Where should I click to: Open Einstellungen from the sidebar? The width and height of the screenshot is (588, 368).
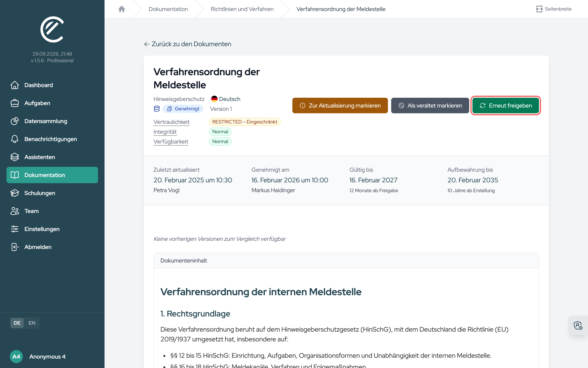(x=52, y=229)
